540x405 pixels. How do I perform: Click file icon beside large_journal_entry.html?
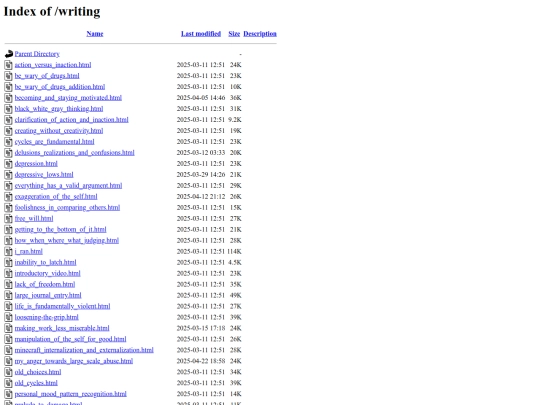9,295
